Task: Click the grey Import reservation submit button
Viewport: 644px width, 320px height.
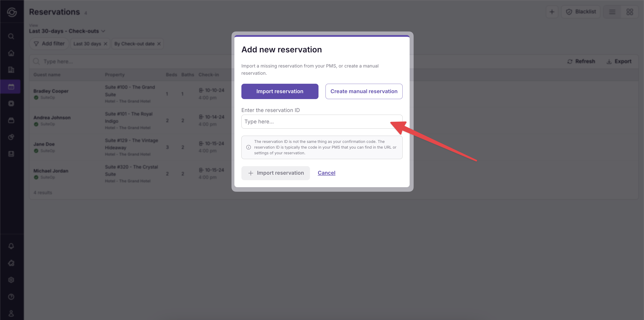Action: (x=275, y=173)
